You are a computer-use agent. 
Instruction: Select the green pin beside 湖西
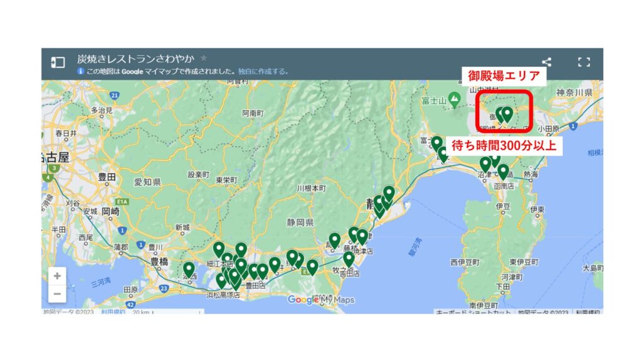189,270
